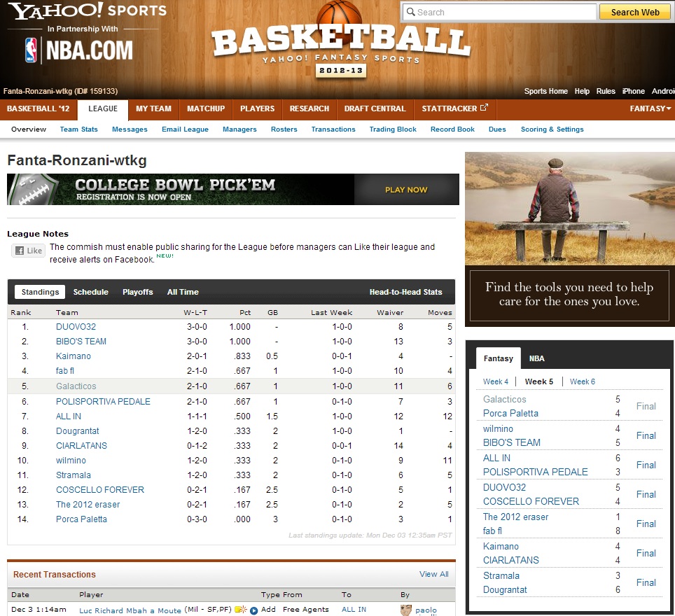Viewport: 675px width, 616px height.
Task: Click the blue video play icon beside Mbah a Moute
Action: 253,610
